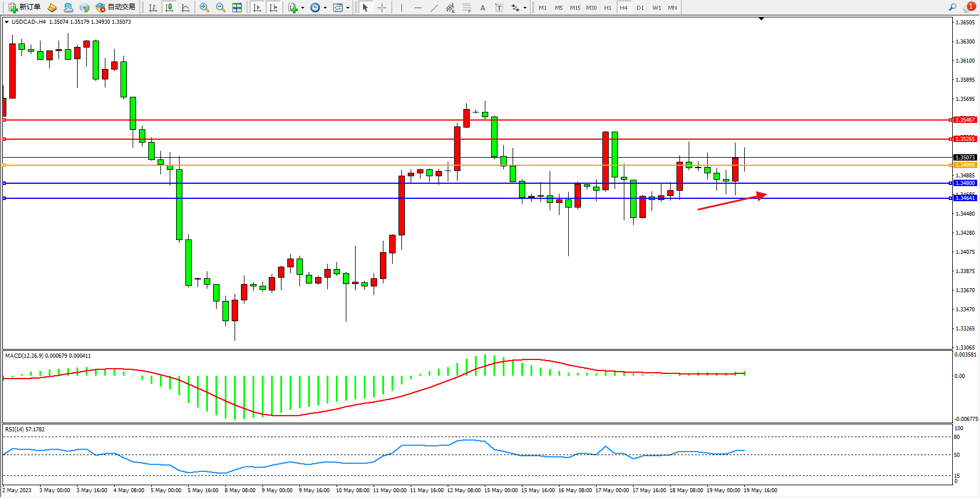Expand the periodicity clock dropdown
980x498 pixels.
(325, 8)
